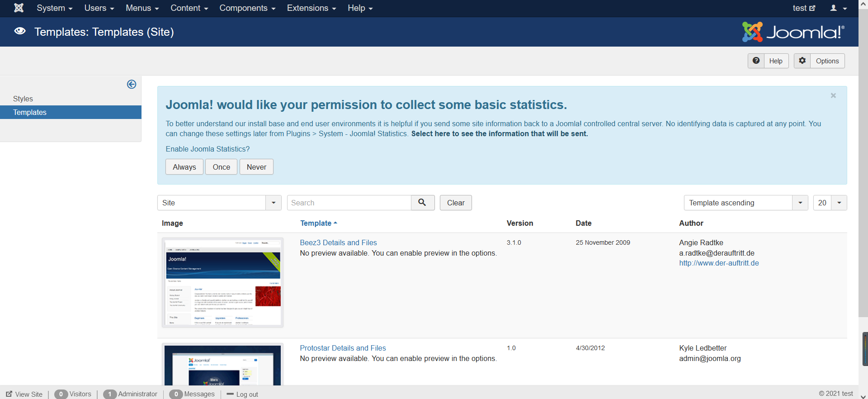Image resolution: width=868 pixels, height=399 pixels.
Task: Select Templates in the sidebar
Action: (x=71, y=112)
